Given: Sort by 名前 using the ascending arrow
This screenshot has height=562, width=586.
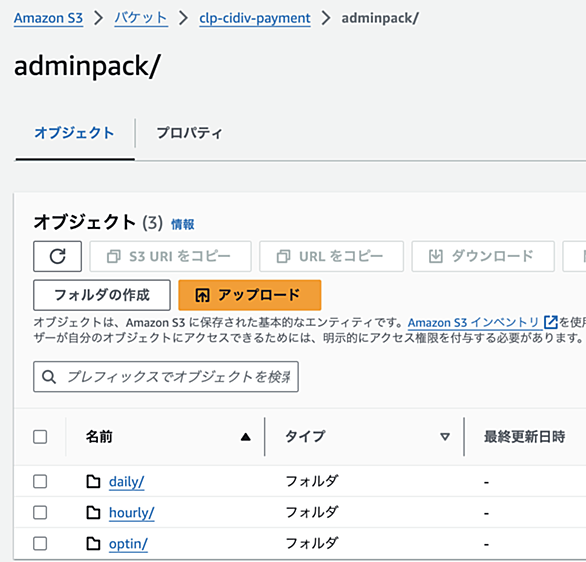Looking at the screenshot, I should pos(246,436).
